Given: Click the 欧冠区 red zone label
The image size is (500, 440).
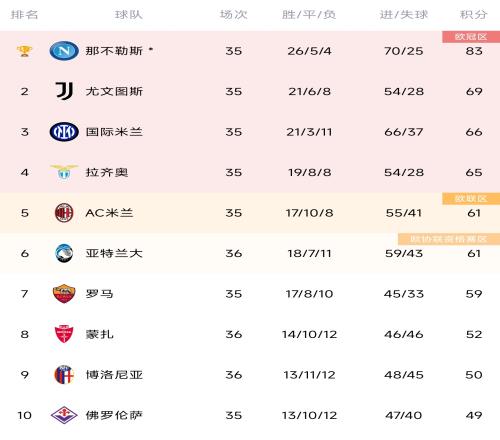Looking at the screenshot, I should click(x=471, y=37).
